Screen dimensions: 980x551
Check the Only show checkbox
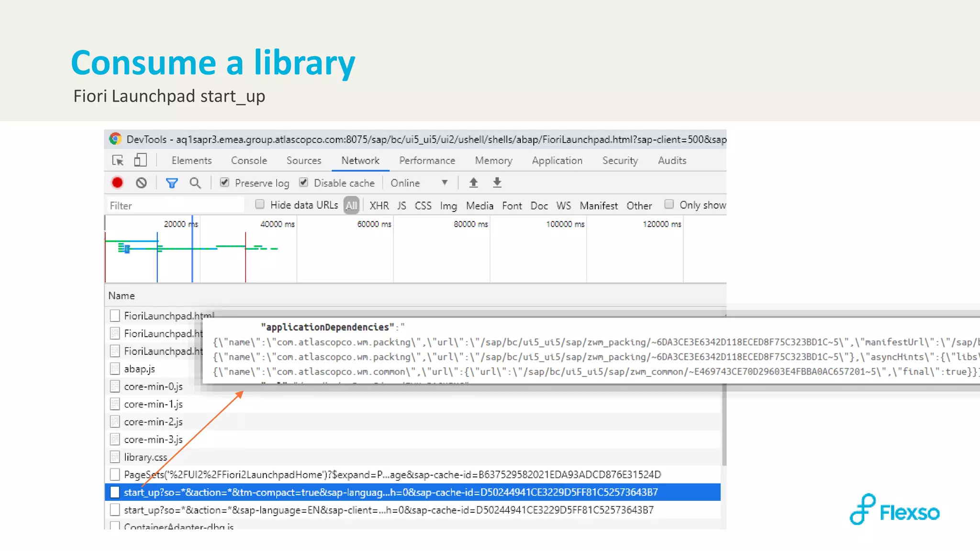click(669, 204)
